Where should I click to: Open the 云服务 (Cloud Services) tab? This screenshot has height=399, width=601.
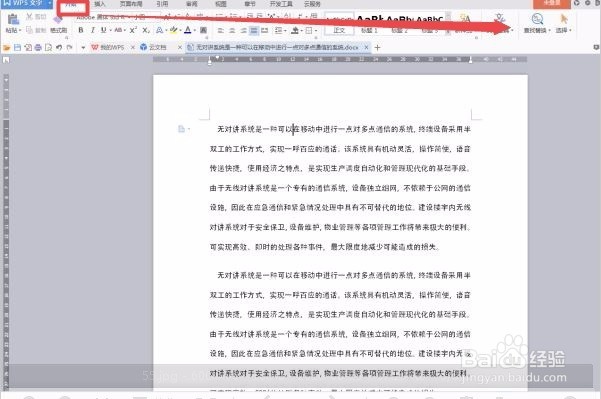[312, 4]
